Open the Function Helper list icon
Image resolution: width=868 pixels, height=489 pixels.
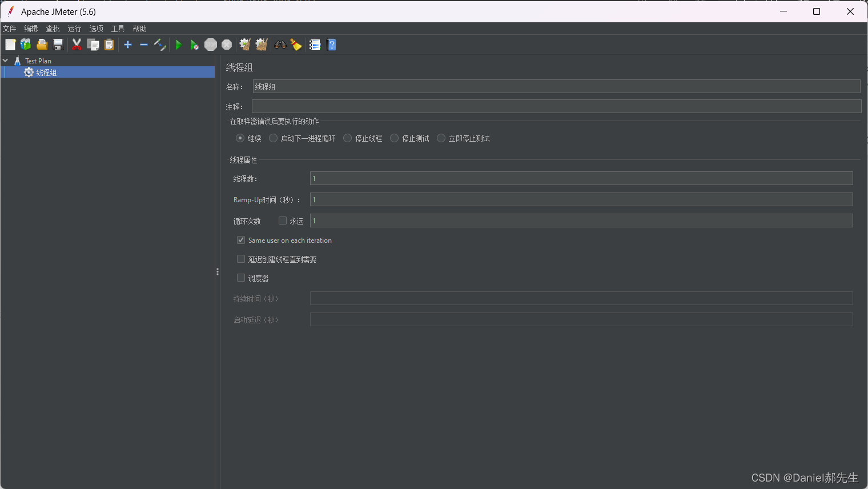315,45
